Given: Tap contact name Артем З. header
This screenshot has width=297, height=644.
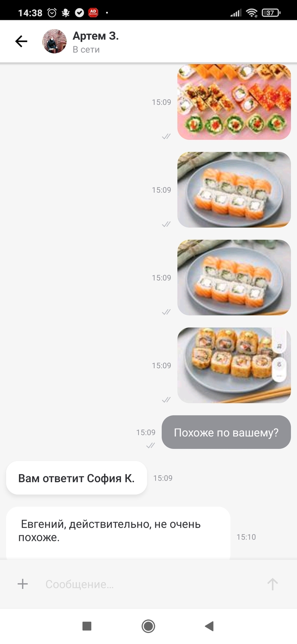Looking at the screenshot, I should click(x=95, y=36).
